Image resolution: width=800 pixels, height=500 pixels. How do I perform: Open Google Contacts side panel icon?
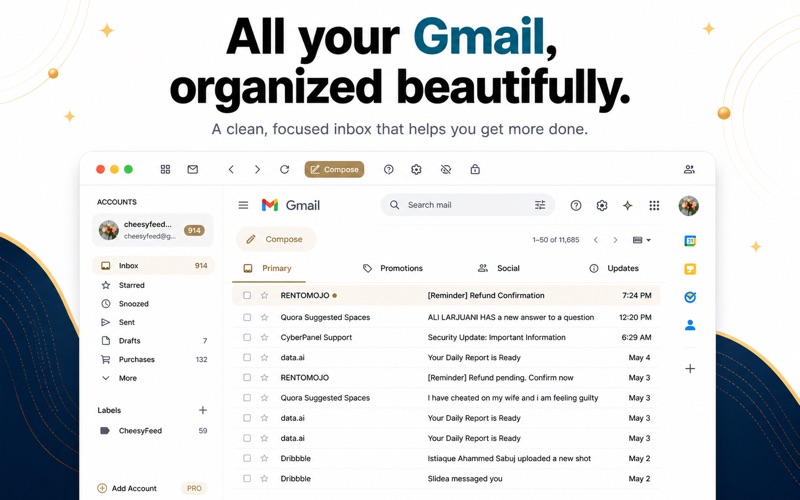(x=690, y=325)
